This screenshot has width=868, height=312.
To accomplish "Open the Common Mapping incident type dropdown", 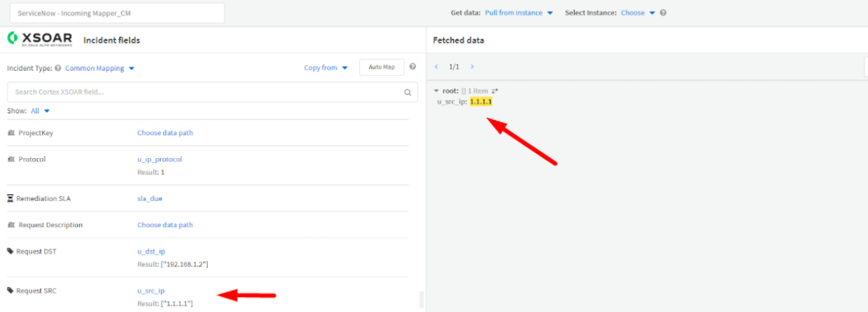I will [100, 68].
